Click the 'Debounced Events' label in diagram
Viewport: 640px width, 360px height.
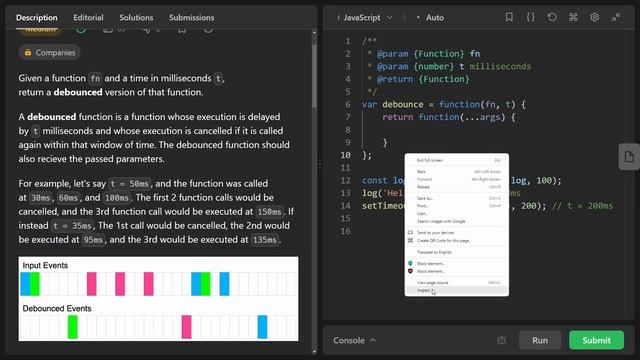pyautogui.click(x=57, y=309)
